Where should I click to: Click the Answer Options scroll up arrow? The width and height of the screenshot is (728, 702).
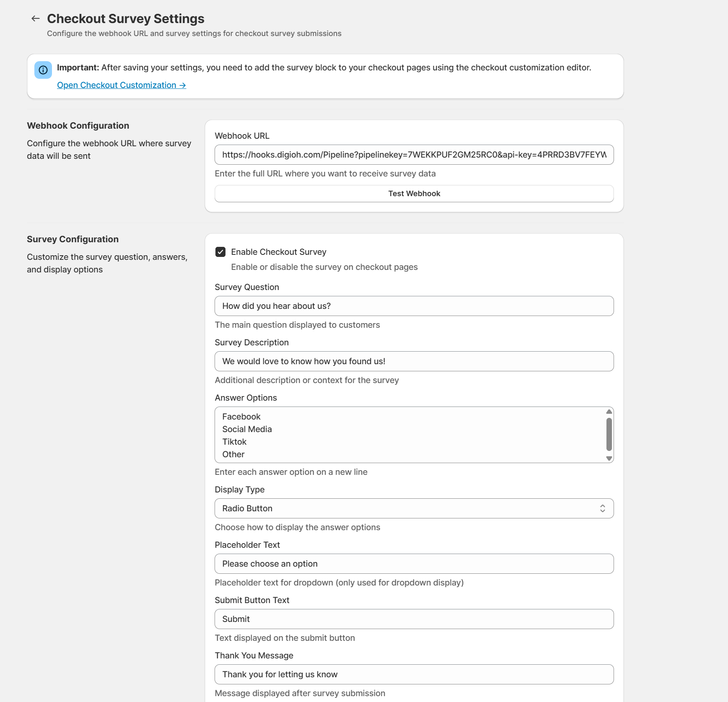pos(609,412)
